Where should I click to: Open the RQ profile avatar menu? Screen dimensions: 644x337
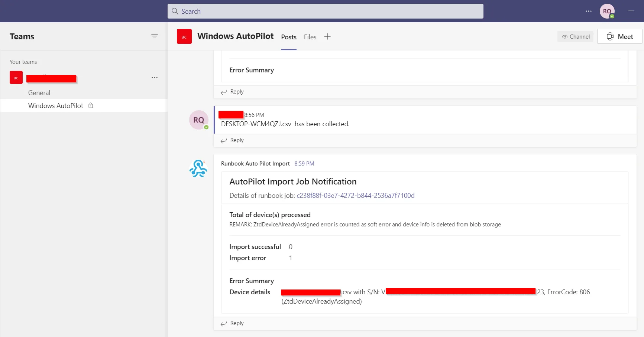click(x=607, y=11)
